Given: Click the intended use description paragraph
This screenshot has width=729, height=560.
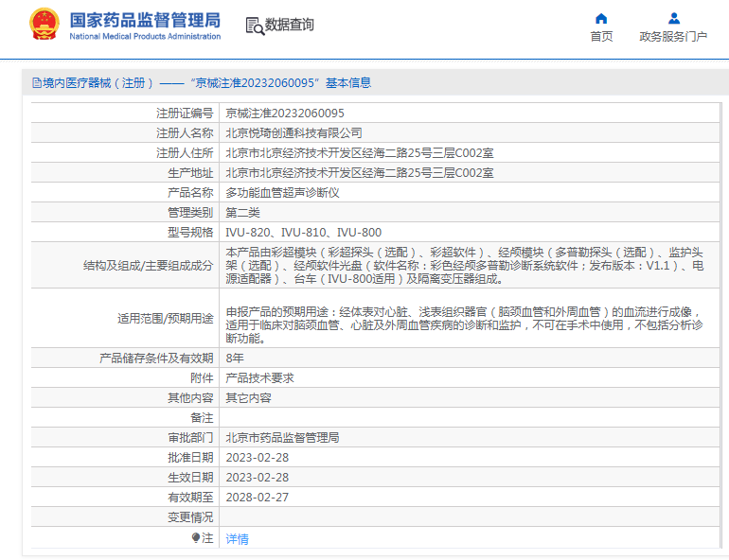Looking at the screenshot, I should pyautogui.click(x=465, y=325).
